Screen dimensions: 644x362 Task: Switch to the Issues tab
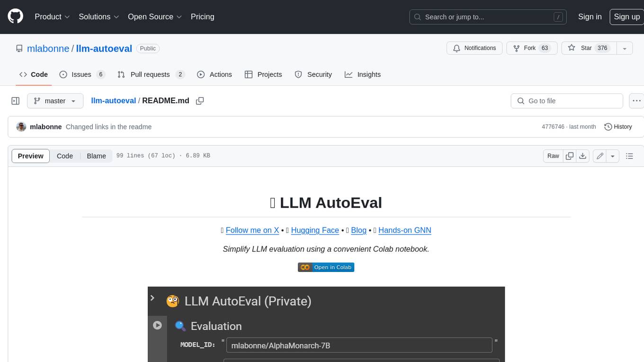81,74
